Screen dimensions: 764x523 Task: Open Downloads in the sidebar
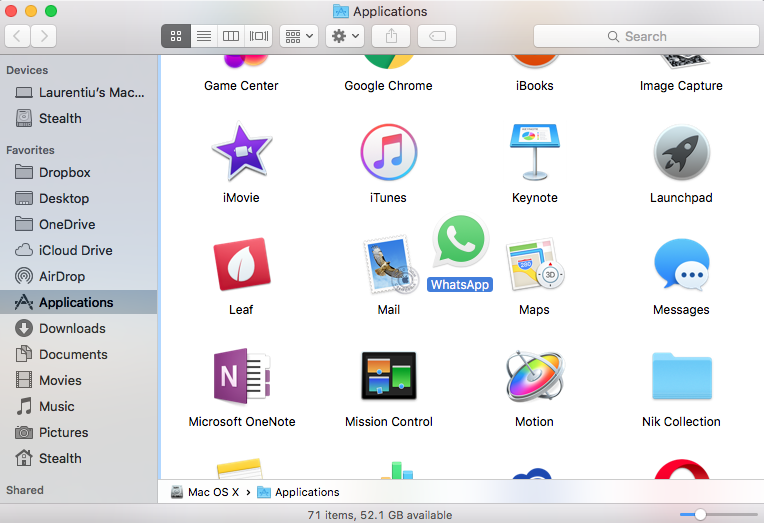pyautogui.click(x=71, y=328)
